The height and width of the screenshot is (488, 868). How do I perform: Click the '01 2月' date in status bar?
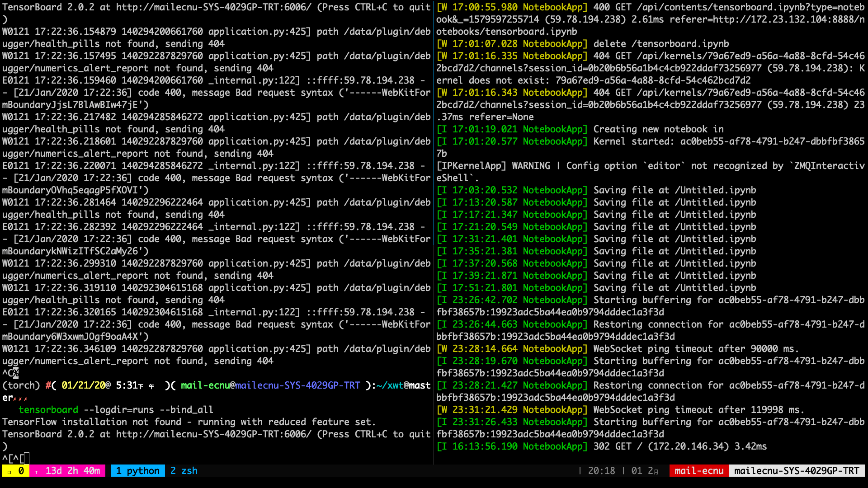tap(645, 471)
